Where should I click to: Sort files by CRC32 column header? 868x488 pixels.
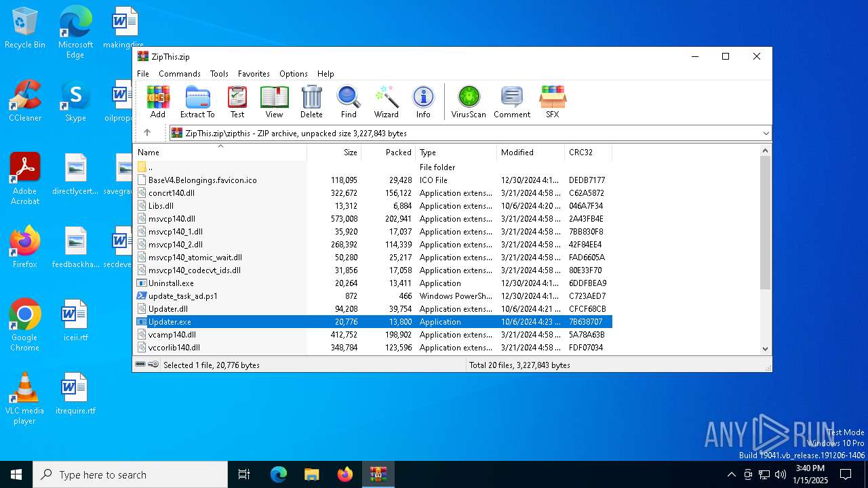589,152
